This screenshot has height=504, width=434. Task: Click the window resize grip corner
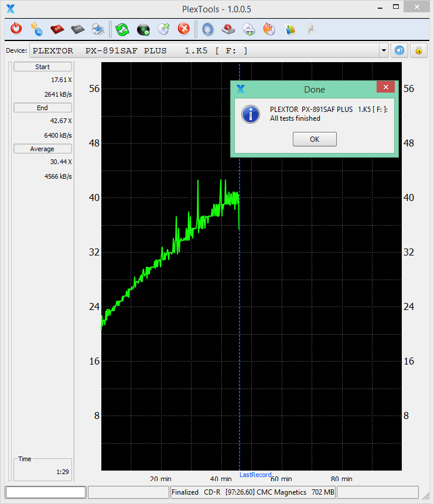tap(426, 496)
